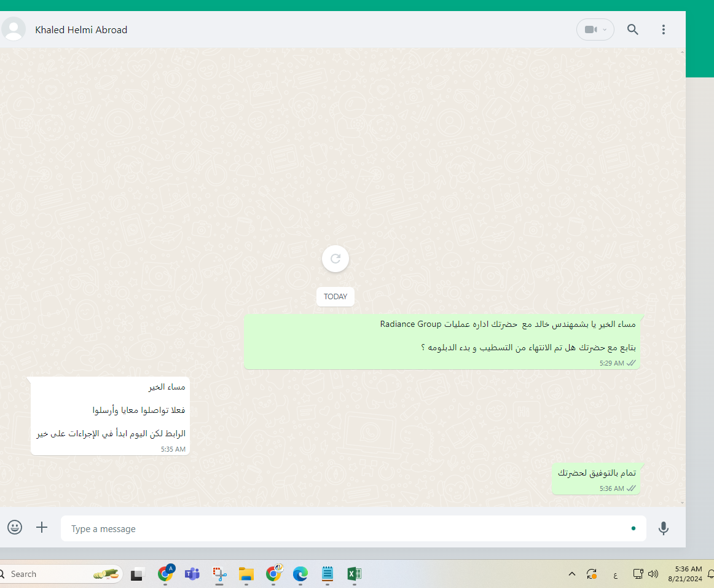Open the emoji picker
Viewport: 714px width, 588px height.
(x=15, y=527)
